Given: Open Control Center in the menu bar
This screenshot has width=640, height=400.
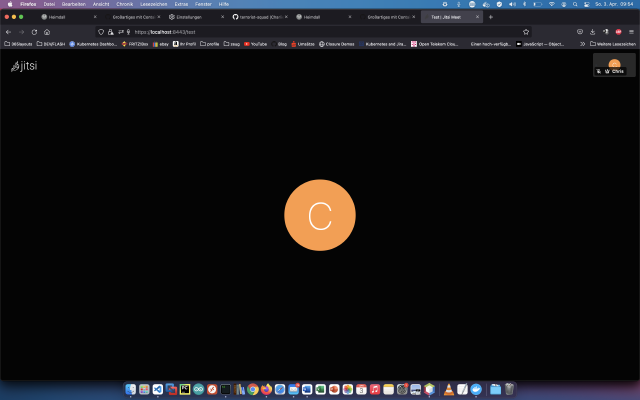Looking at the screenshot, I should coord(587,4).
